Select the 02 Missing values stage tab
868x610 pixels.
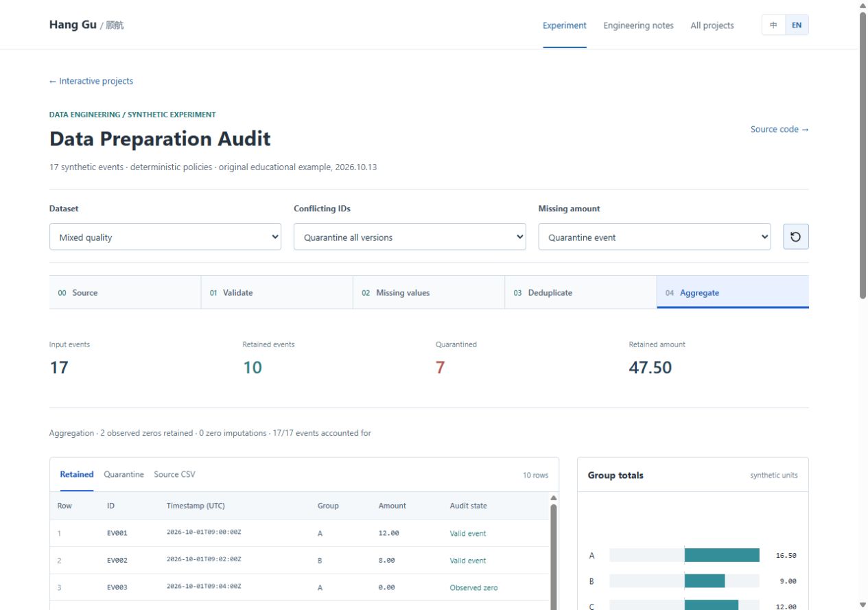click(x=429, y=292)
